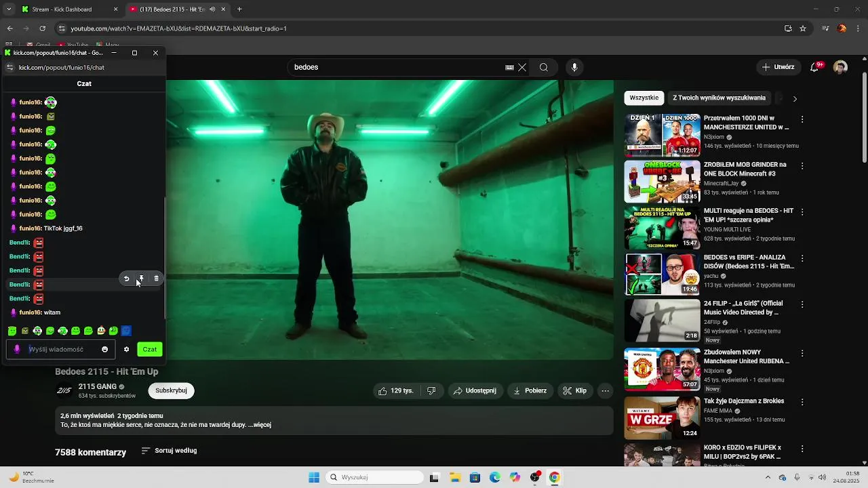Open the MULTI reaguje na BEDOES thumbnail

pyautogui.click(x=662, y=228)
